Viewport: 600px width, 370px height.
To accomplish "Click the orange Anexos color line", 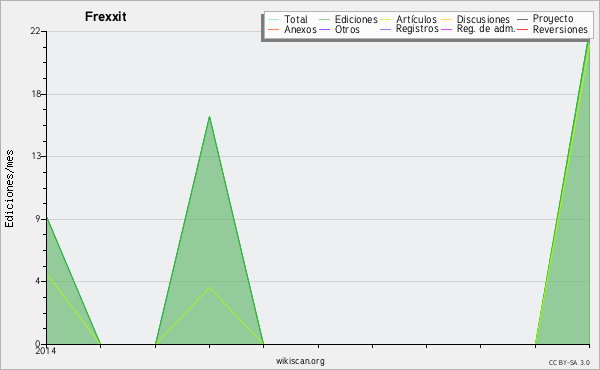I will point(273,29).
